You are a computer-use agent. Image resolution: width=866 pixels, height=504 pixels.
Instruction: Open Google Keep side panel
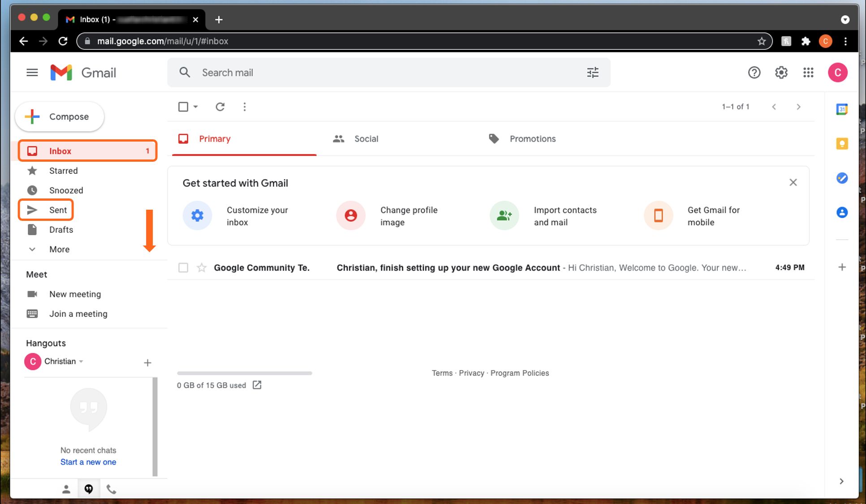(x=842, y=144)
